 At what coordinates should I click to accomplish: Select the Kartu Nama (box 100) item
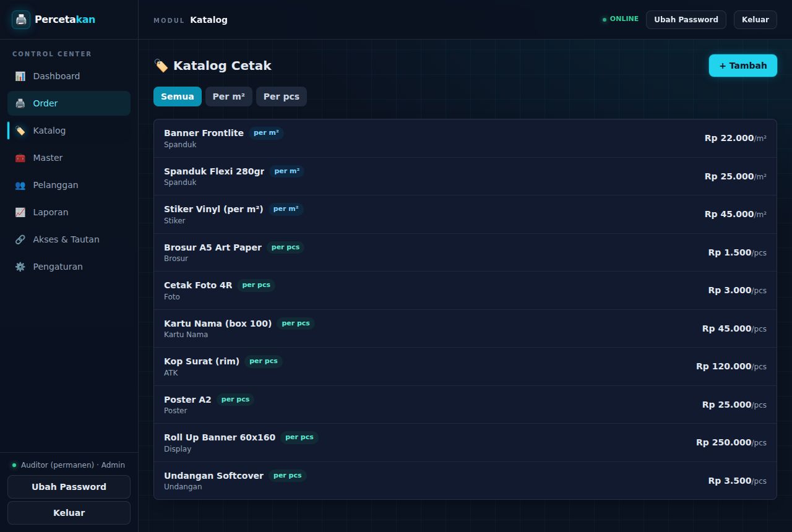click(465, 328)
